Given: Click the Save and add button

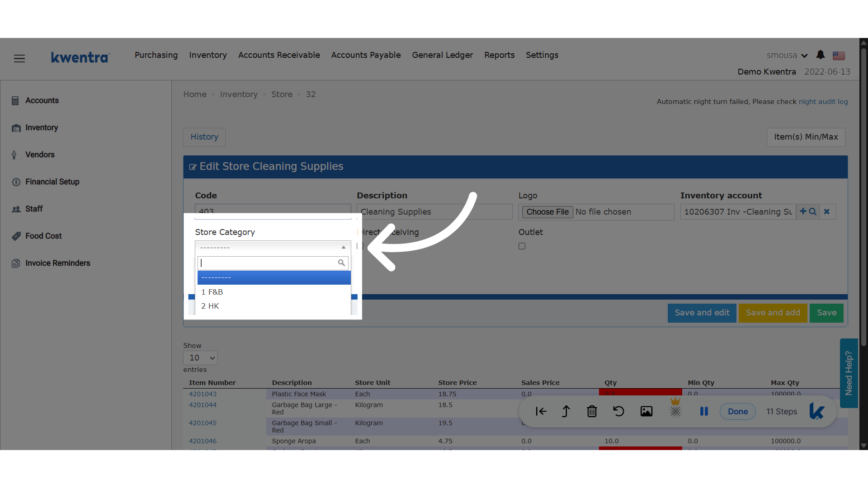Looking at the screenshot, I should [x=773, y=313].
